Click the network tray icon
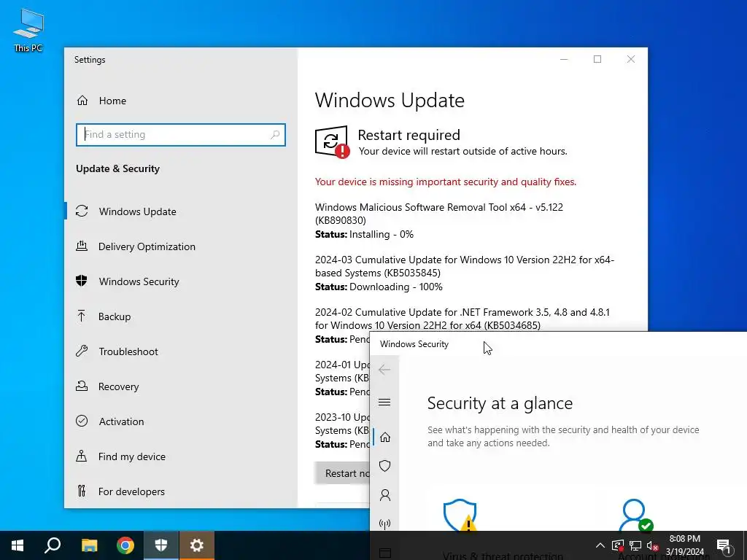The width and height of the screenshot is (747, 560). point(635,545)
